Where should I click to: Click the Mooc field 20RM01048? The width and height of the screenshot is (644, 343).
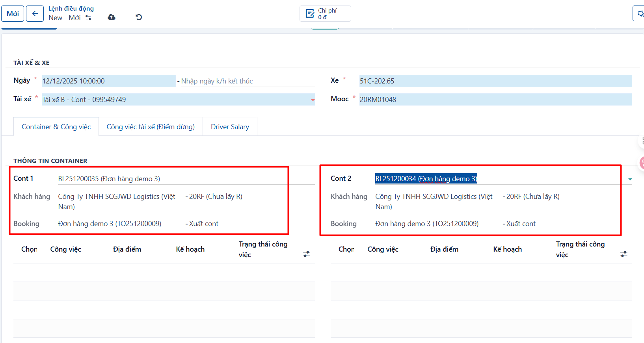coord(495,100)
